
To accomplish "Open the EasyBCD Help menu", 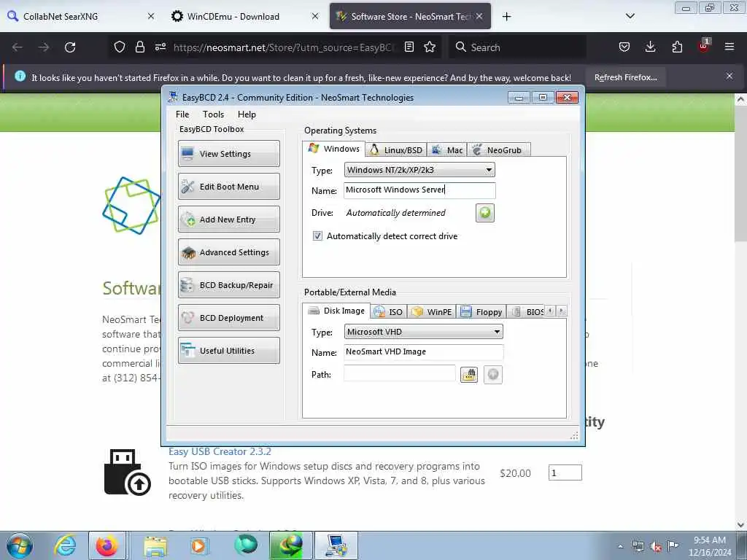I will click(x=247, y=114).
